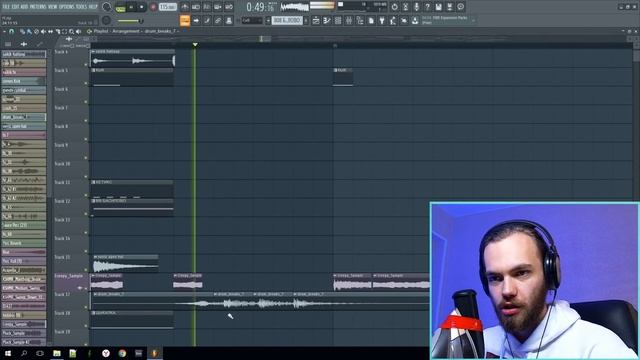The image size is (640, 360).
Task: Open the playlist options menu arrow
Action: (x=4, y=31)
